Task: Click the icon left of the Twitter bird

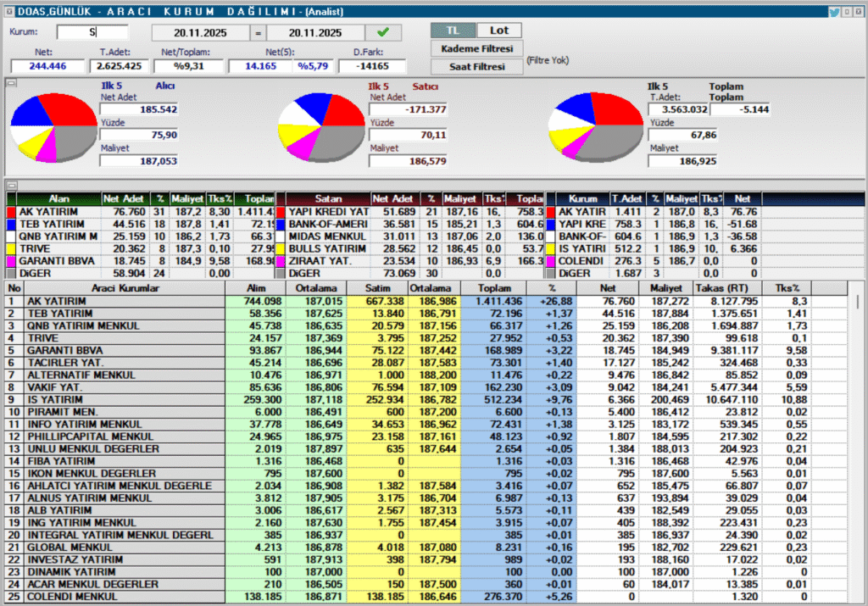Action: (x=848, y=12)
